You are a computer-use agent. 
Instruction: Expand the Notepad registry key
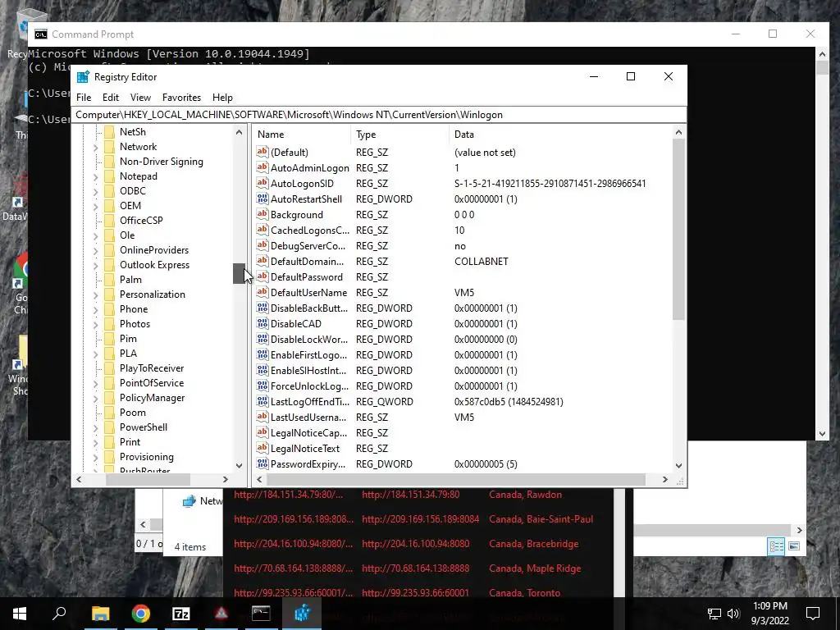point(95,176)
